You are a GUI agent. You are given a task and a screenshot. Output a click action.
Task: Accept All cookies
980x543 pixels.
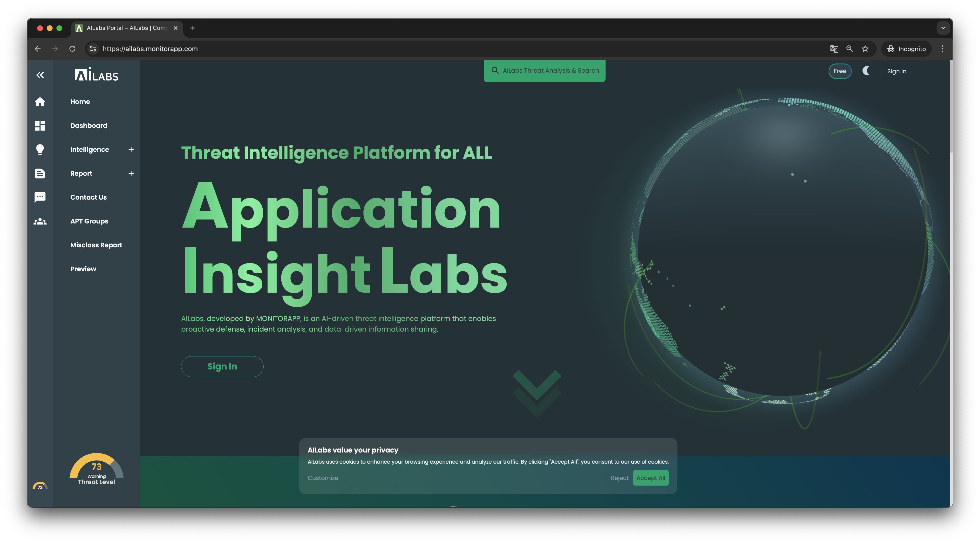(651, 478)
